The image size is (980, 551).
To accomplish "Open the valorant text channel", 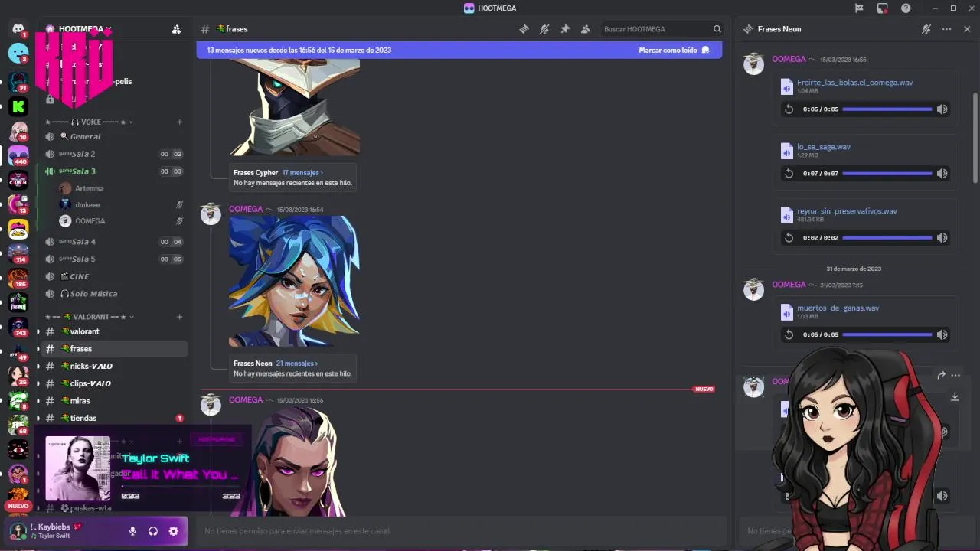I will [113, 331].
